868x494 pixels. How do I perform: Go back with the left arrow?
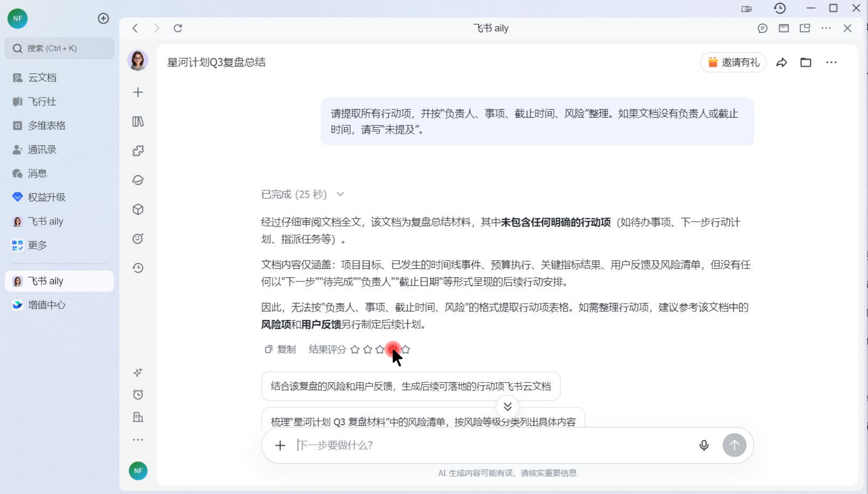pyautogui.click(x=135, y=28)
